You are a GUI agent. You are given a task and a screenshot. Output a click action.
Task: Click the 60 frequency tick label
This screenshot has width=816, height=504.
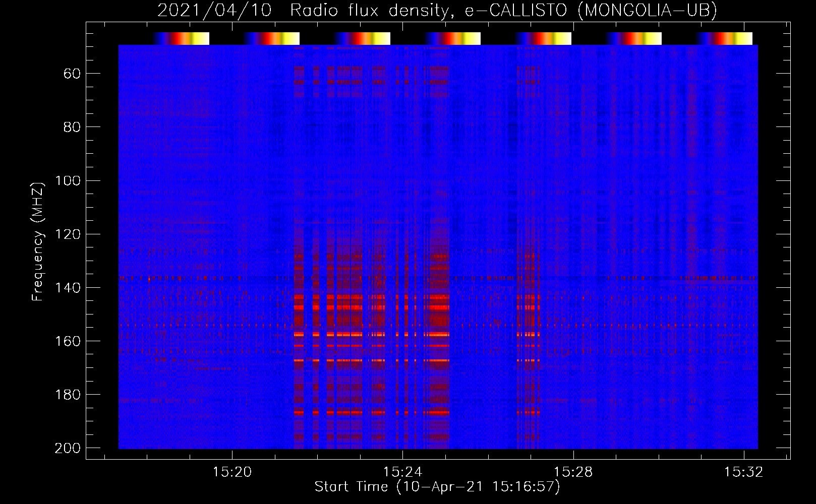point(72,74)
